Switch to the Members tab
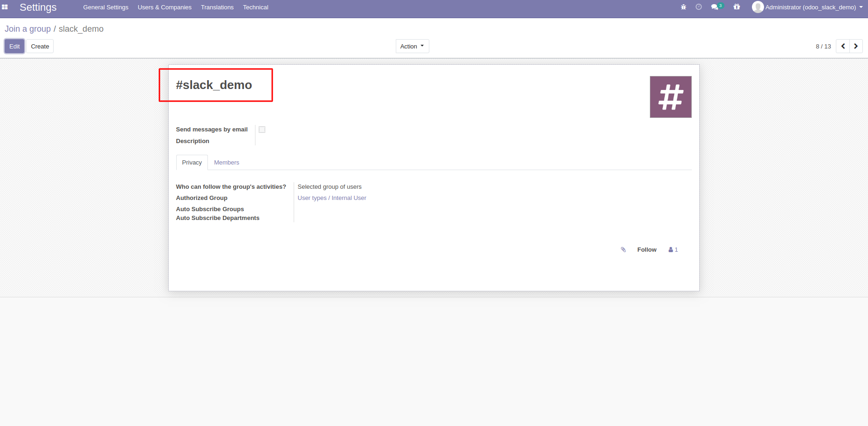 227,163
